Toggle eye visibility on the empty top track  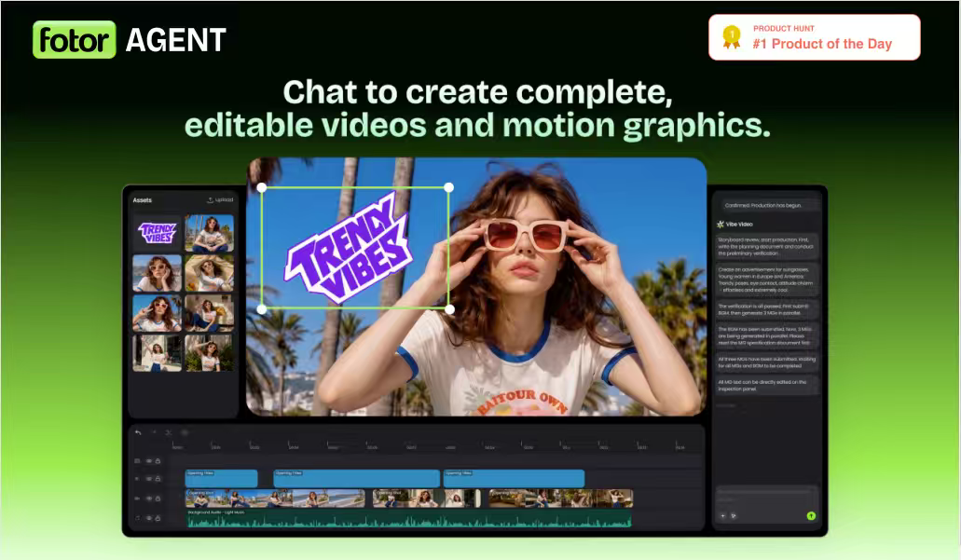(149, 460)
